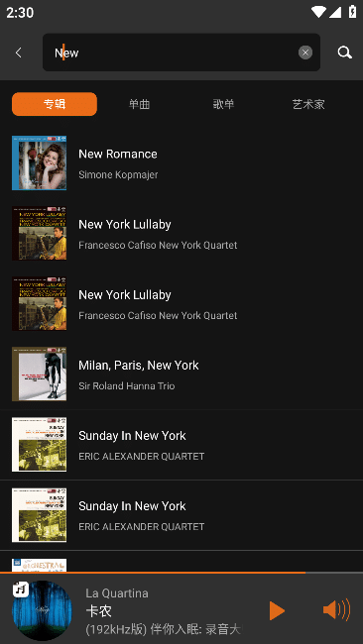Tap the battery status icon
The width and height of the screenshot is (363, 644).
[352, 12]
